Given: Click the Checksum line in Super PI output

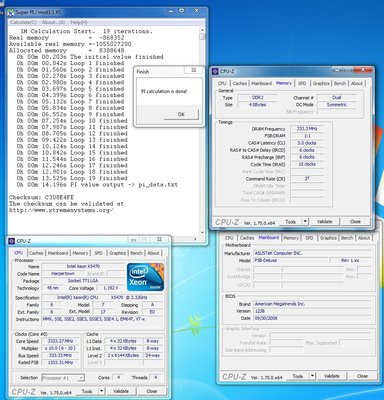Looking at the screenshot, I should (42, 197).
